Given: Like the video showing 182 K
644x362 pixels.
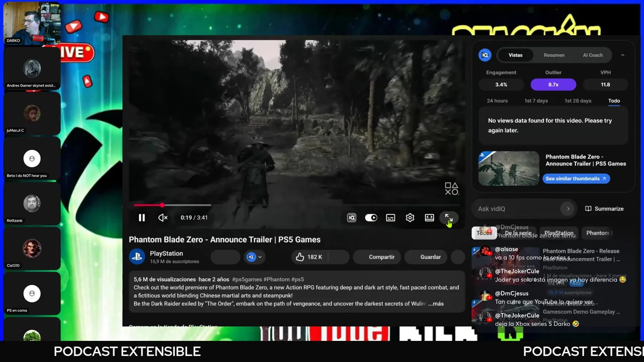Looking at the screenshot, I should [309, 257].
